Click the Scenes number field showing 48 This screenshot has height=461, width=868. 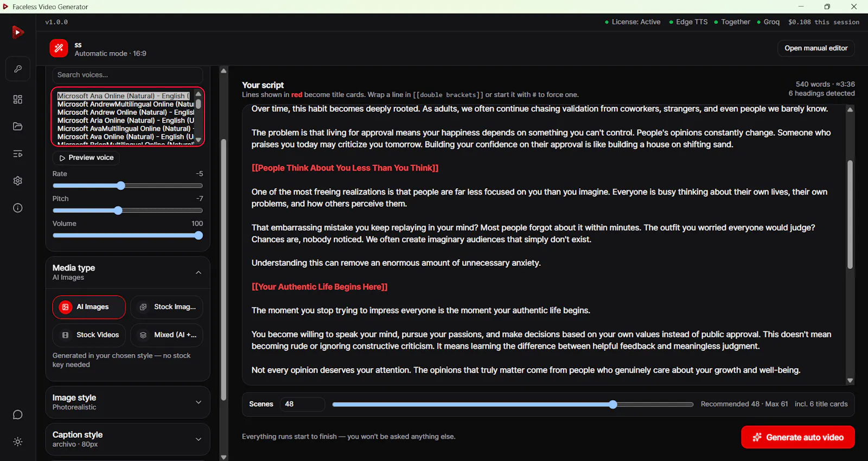pos(302,405)
